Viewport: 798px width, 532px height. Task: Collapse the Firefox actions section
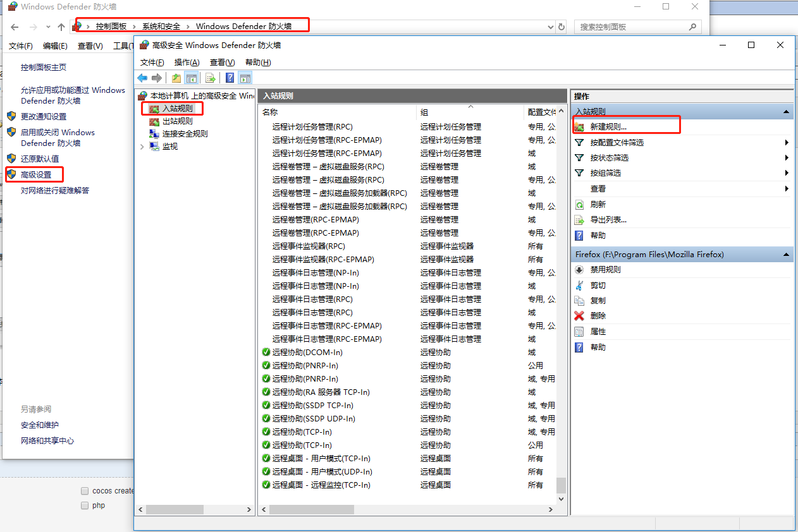coord(786,255)
